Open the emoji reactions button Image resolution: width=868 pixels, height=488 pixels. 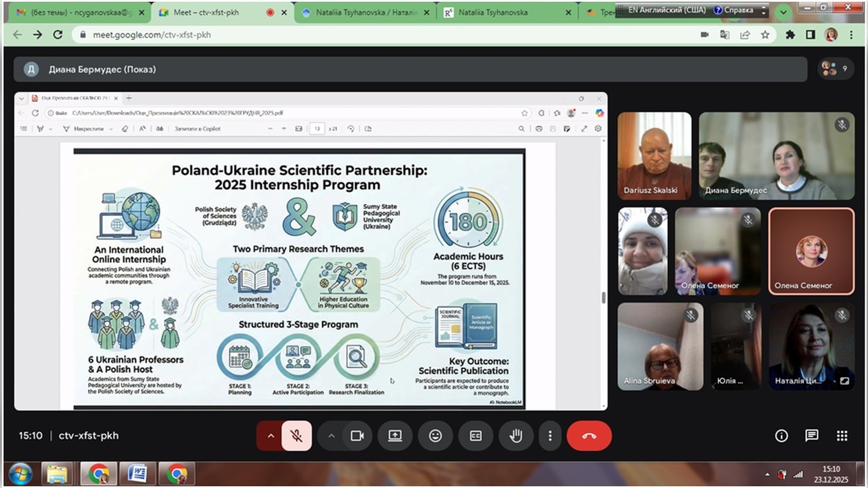click(x=435, y=436)
